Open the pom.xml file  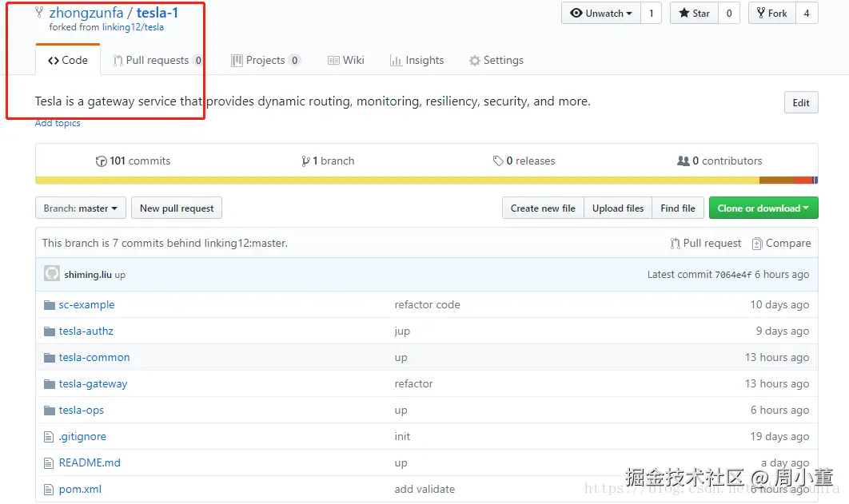tap(80, 490)
